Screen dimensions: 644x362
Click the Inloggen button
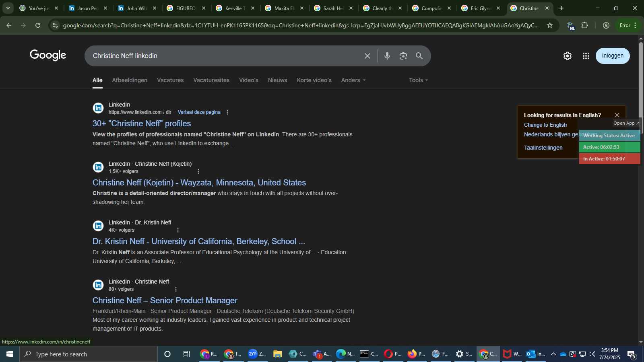click(613, 56)
